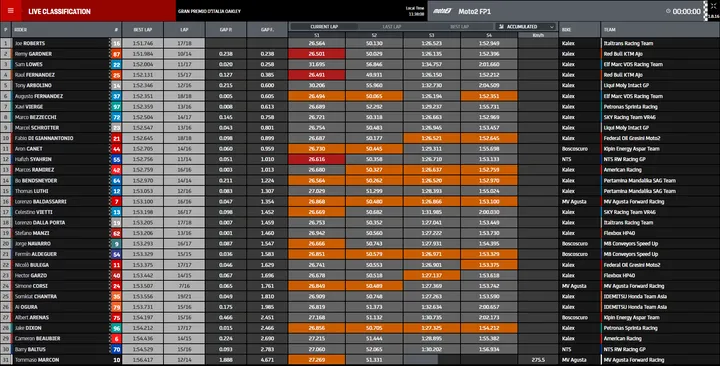
Task: Select rider Simone CORSI row
Action: [360, 286]
